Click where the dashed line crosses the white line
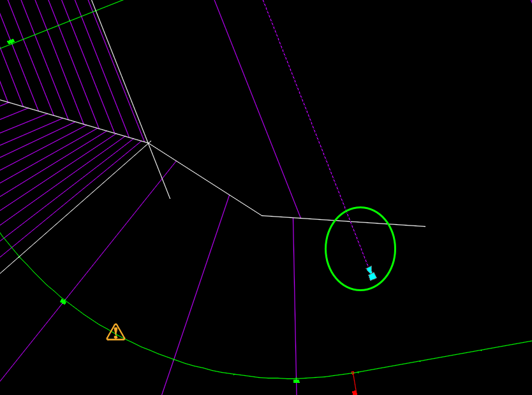 click(348, 221)
